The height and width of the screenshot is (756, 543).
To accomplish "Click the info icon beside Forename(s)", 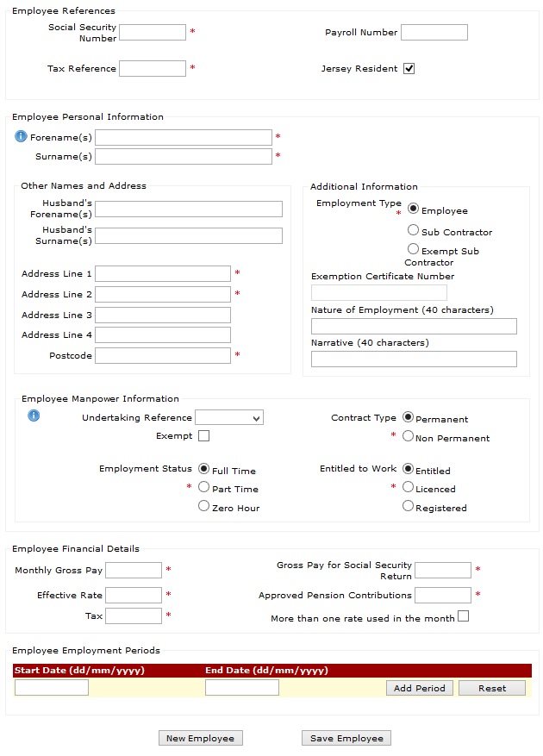I will click(x=21, y=136).
